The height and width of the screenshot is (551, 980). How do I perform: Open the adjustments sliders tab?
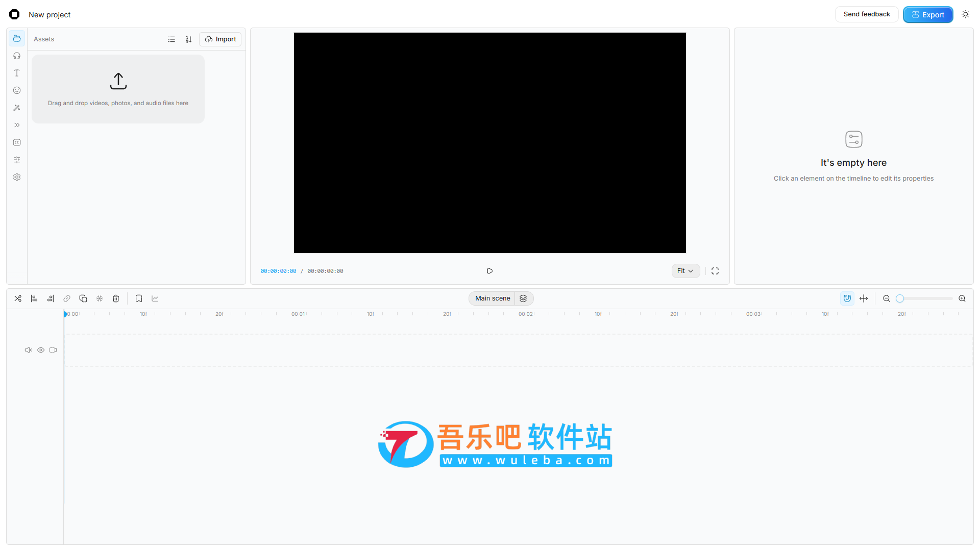pos(17,160)
